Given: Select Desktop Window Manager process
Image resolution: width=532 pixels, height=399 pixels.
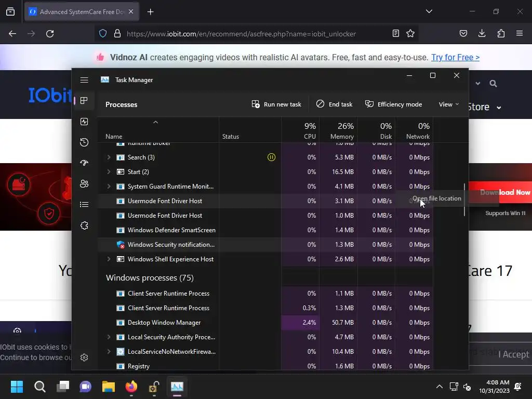Looking at the screenshot, I should [265, 323].
